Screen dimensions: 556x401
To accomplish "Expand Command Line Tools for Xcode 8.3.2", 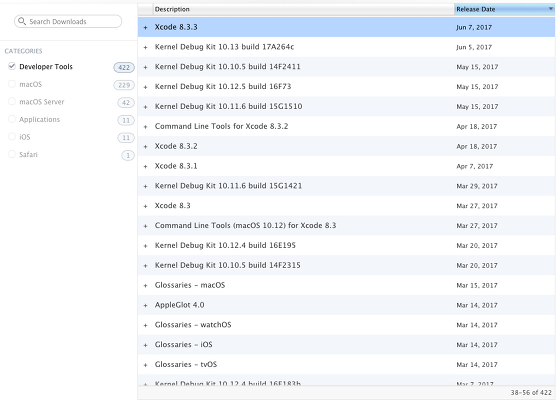I will 145,127.
